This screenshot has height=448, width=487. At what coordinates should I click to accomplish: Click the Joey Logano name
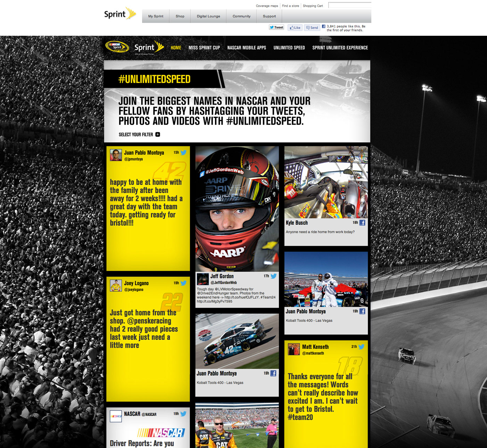coord(136,283)
